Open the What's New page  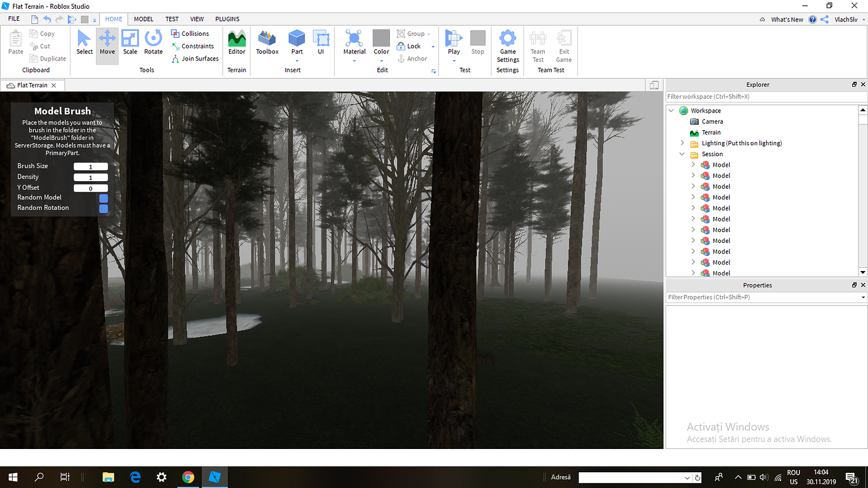787,19
